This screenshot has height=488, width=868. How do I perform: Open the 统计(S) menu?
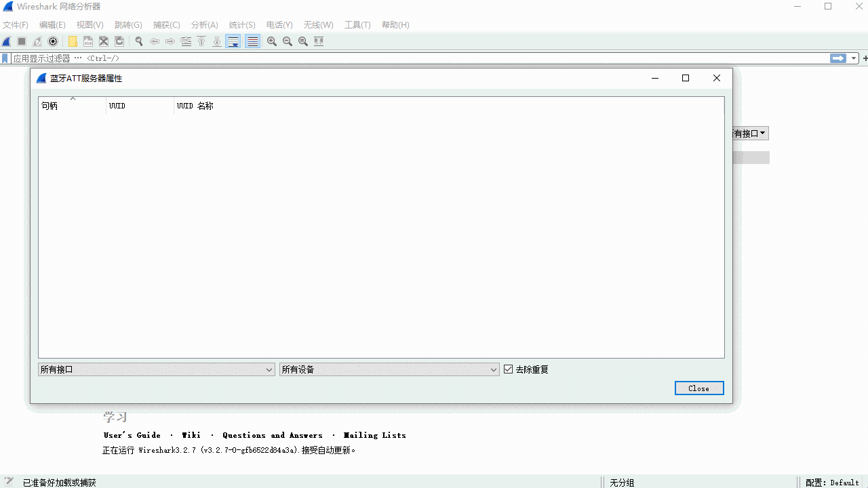[241, 25]
